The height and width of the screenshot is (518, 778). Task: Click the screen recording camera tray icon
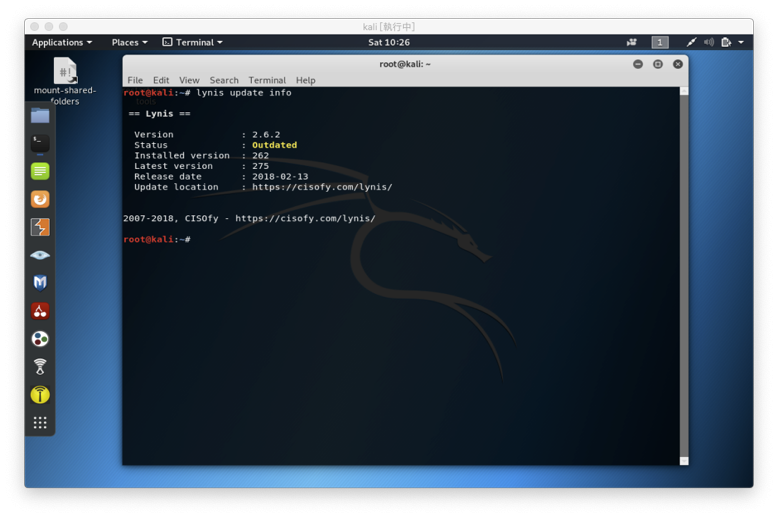pyautogui.click(x=632, y=42)
